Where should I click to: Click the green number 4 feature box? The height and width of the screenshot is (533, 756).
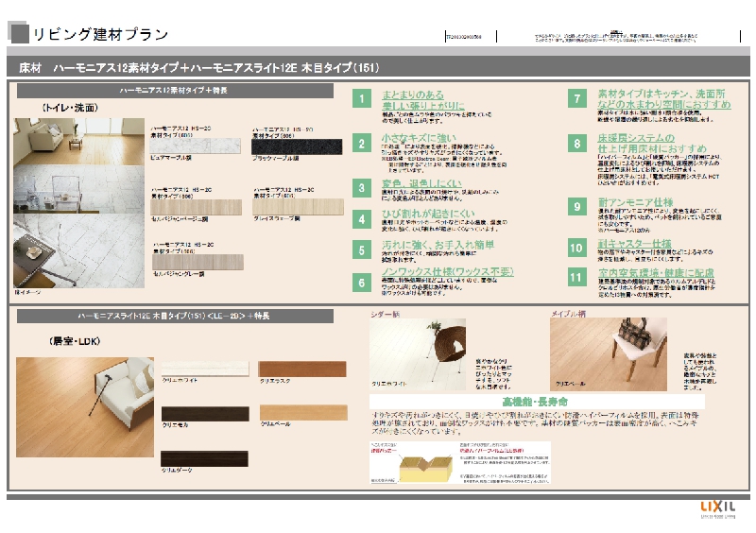tap(362, 219)
